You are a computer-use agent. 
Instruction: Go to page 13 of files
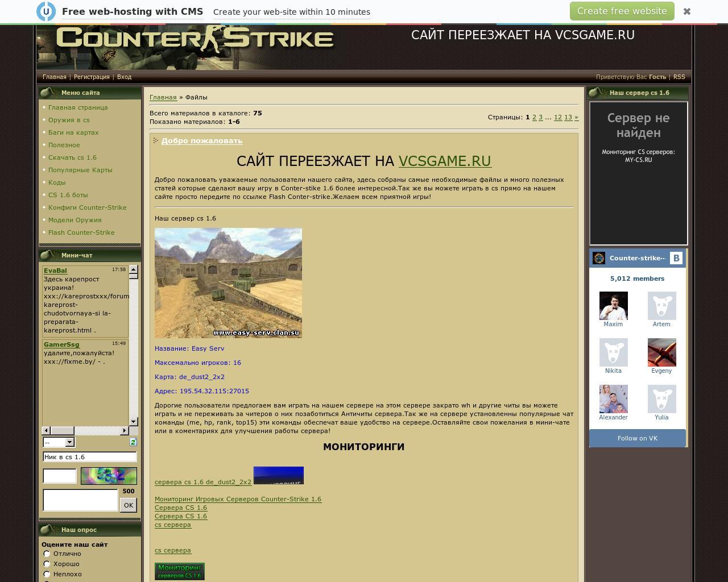[568, 117]
